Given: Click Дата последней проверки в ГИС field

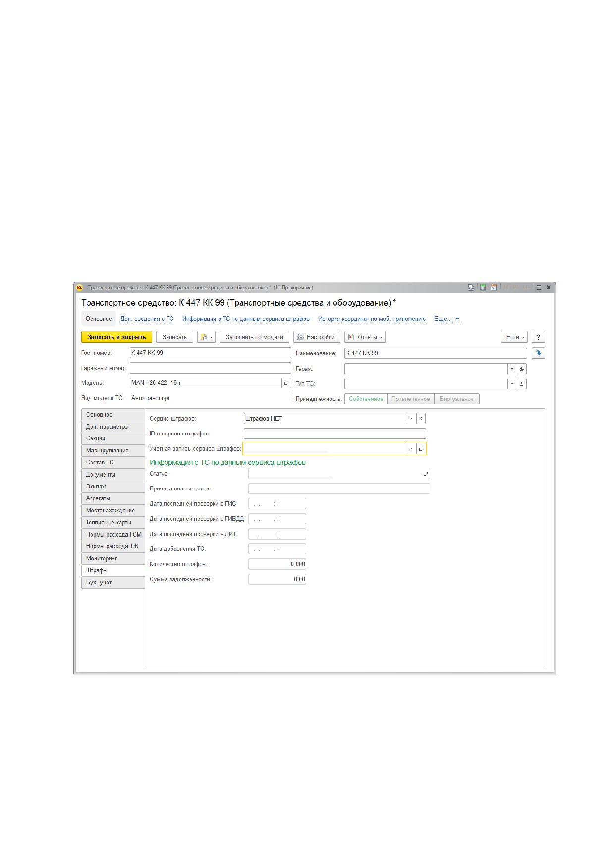Looking at the screenshot, I should (x=277, y=504).
